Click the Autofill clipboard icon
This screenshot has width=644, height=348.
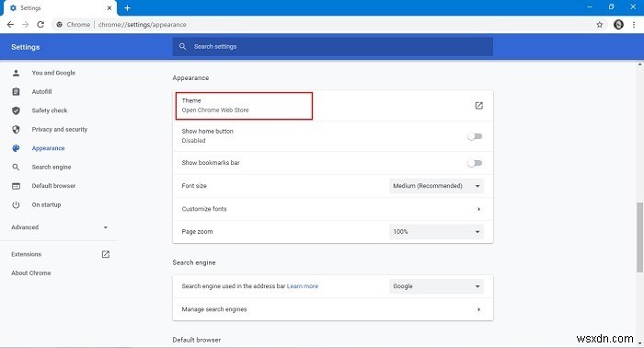coord(16,92)
